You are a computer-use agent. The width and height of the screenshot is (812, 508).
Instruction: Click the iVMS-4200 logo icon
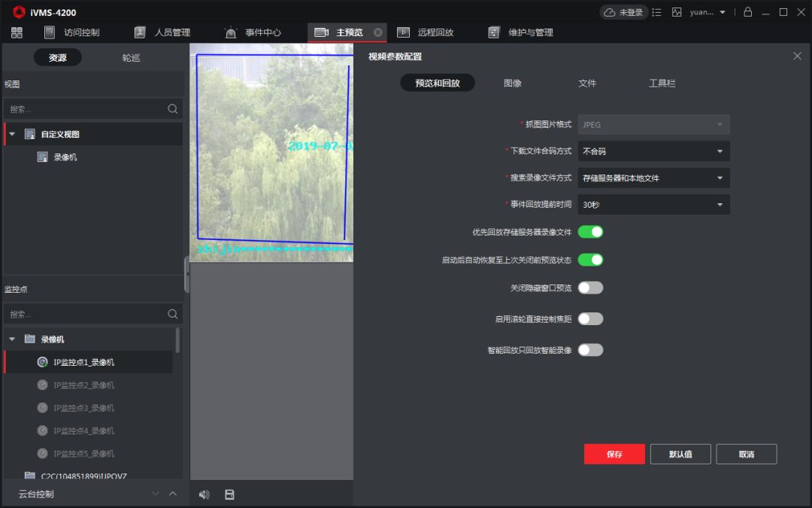coord(19,12)
